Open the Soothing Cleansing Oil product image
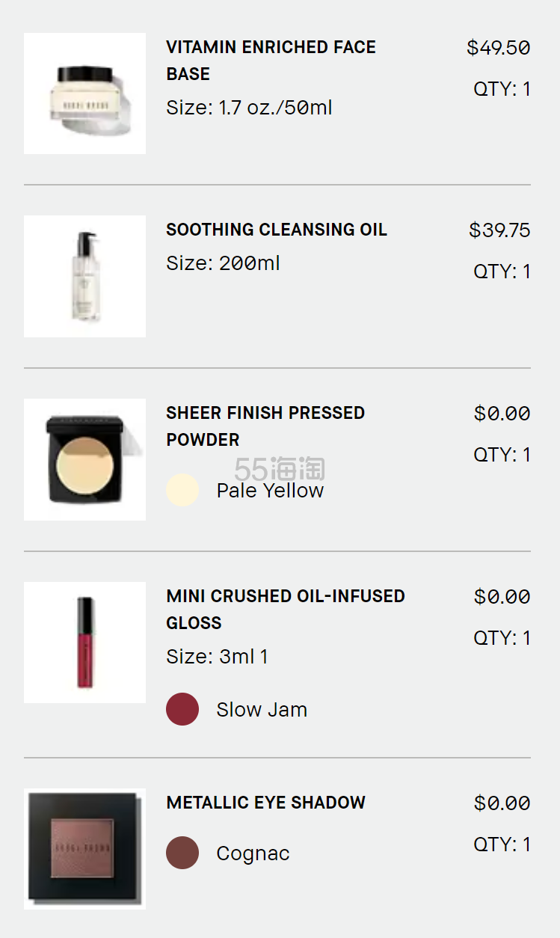 click(84, 276)
